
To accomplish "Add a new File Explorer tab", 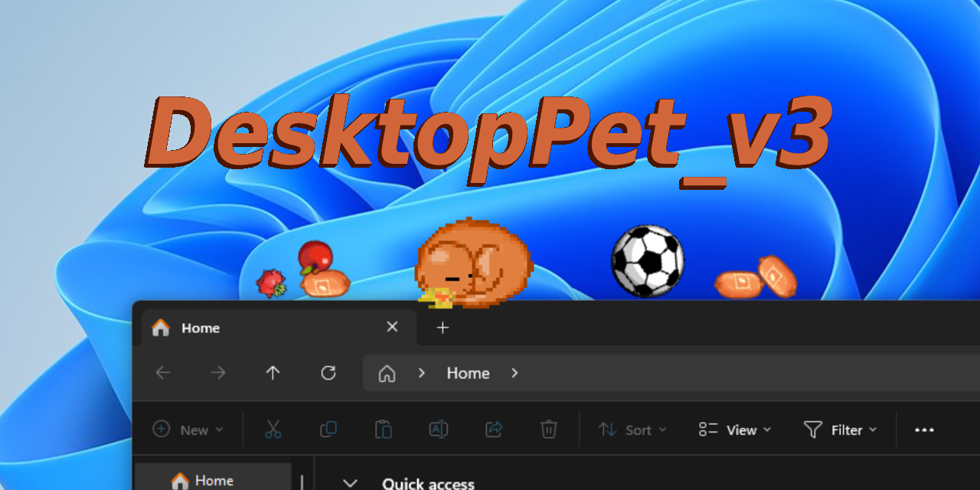I will tap(443, 328).
